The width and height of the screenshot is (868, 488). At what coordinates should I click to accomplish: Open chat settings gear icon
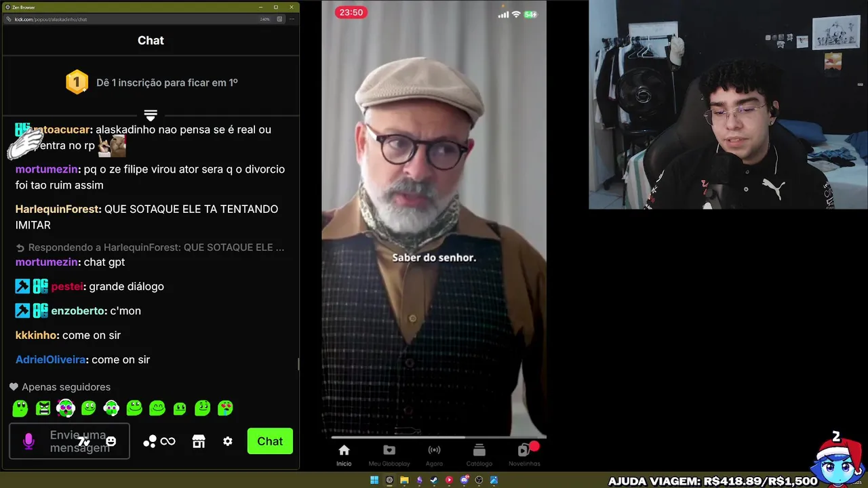(x=228, y=441)
